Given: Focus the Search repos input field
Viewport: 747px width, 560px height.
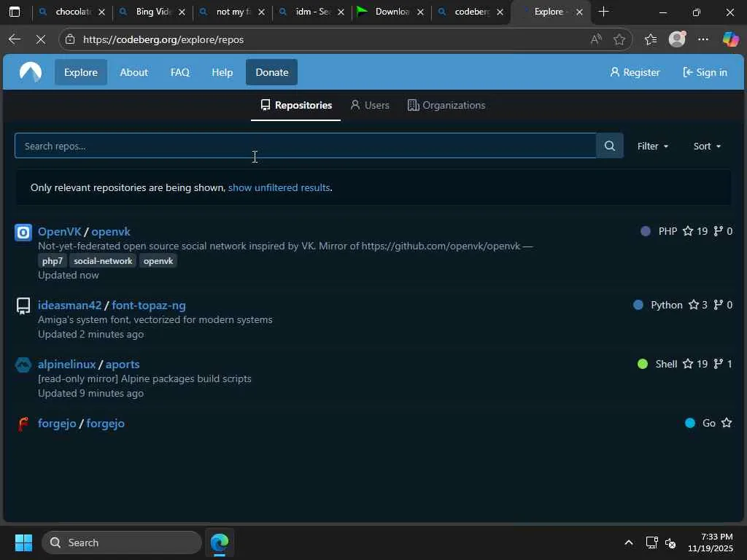Looking at the screenshot, I should 306,146.
